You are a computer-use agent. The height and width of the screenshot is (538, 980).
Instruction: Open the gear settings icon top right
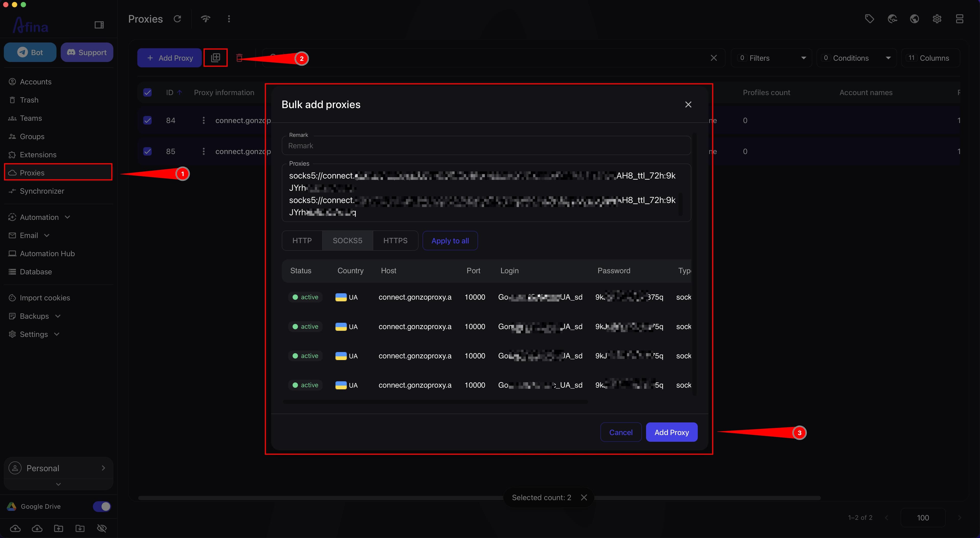click(937, 19)
